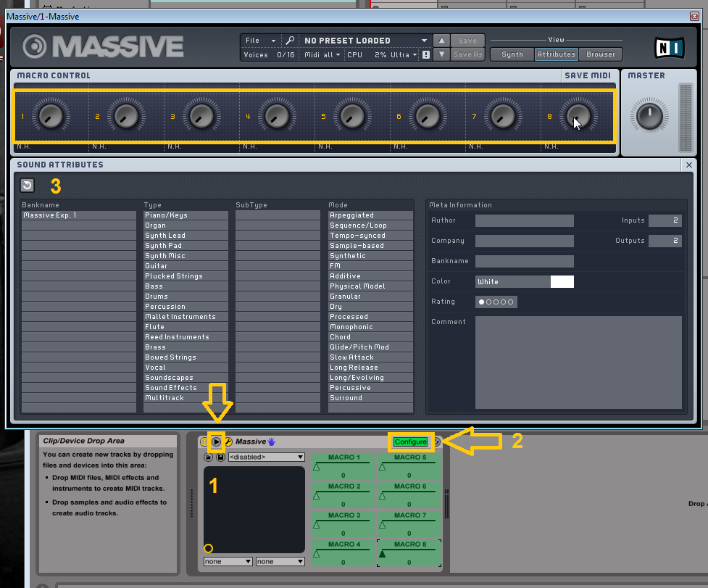Select 'Soundscapes' in the Type list
708x588 pixels.
pyautogui.click(x=186, y=378)
